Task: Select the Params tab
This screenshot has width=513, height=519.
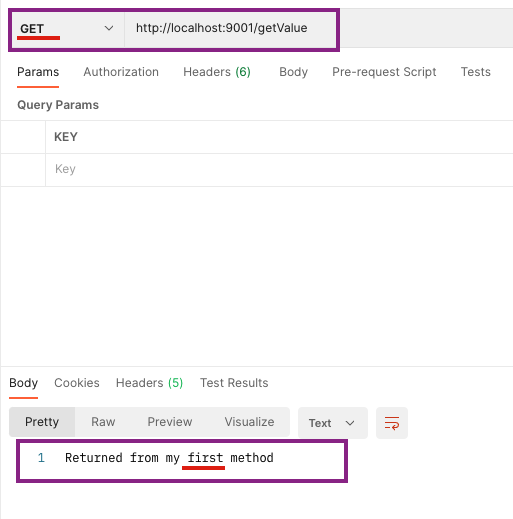Action: click(x=38, y=72)
